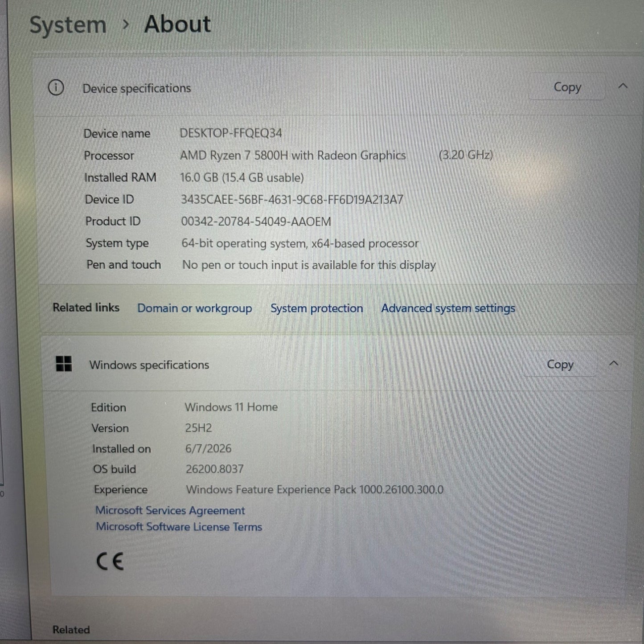Click the No pen or touch input text
Screen dimensions: 644x644
point(309,265)
